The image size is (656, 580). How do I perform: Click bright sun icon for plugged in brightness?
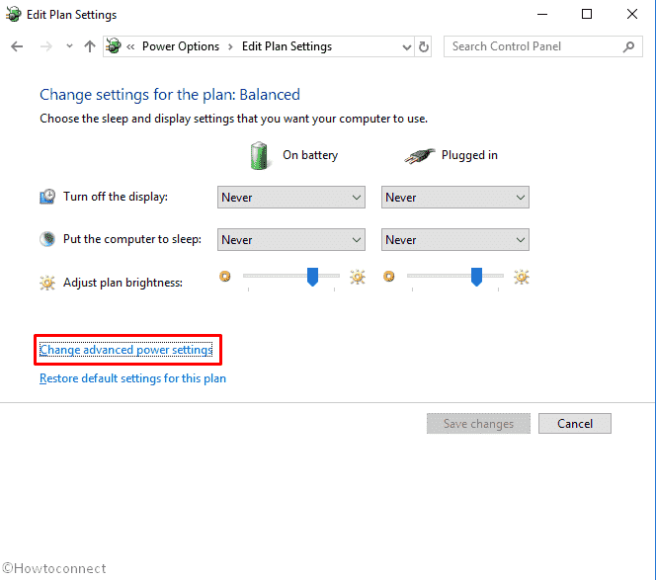(x=522, y=277)
